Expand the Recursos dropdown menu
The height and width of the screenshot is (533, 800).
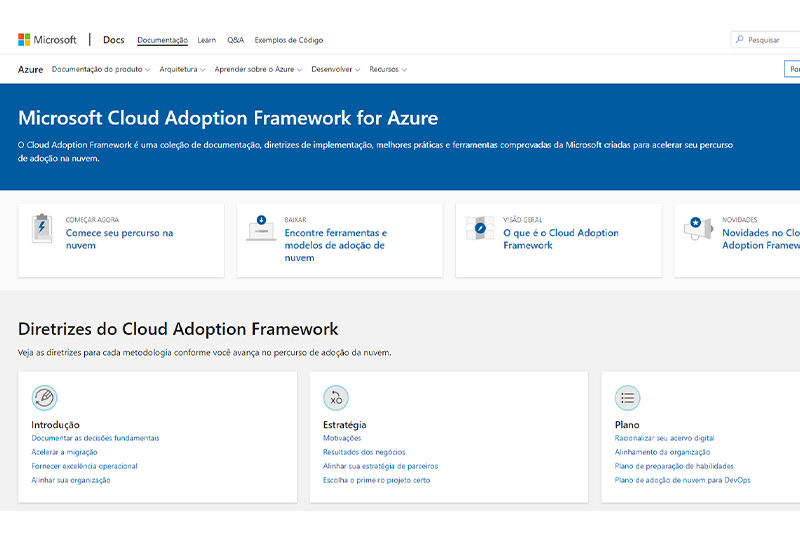[x=388, y=69]
